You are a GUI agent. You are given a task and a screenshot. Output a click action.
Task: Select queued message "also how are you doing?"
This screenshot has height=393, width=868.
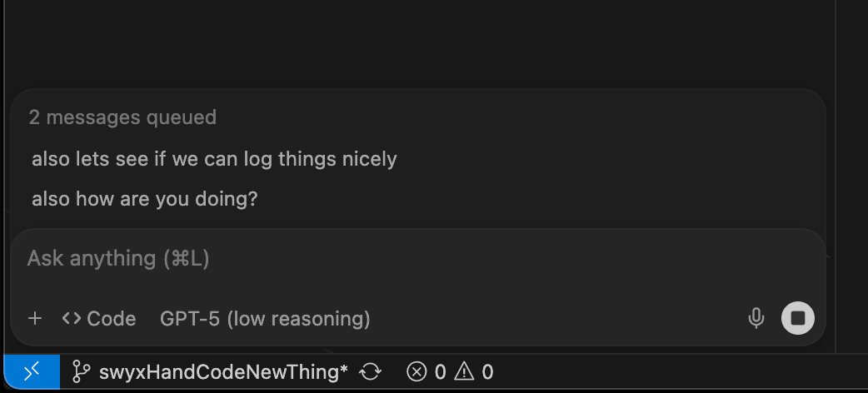pos(145,200)
